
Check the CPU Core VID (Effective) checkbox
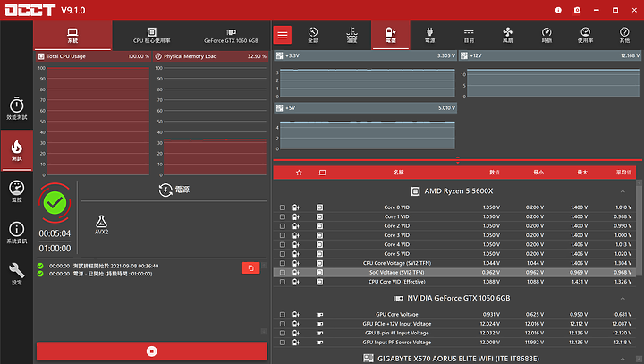click(283, 282)
